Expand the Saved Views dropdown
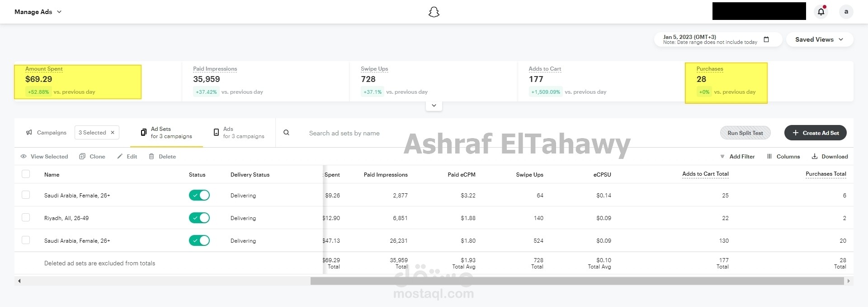 point(819,39)
